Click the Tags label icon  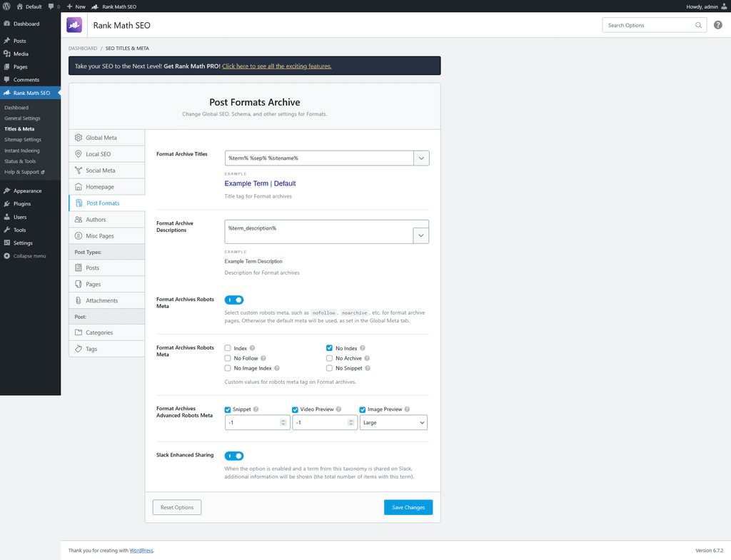click(x=79, y=349)
